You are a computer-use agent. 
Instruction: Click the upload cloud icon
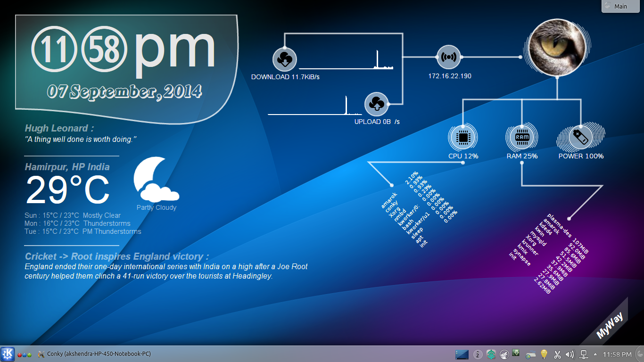(x=377, y=104)
